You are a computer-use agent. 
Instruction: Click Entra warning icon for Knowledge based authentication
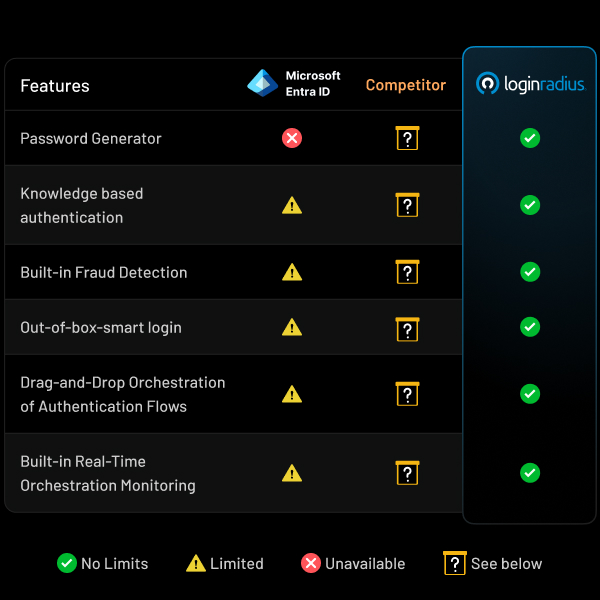[292, 205]
